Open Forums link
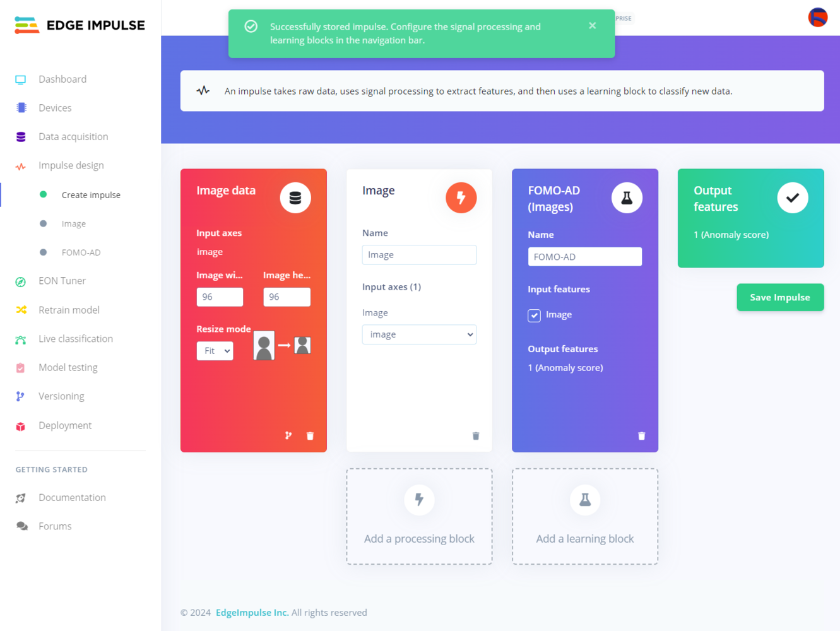840x631 pixels. (x=55, y=526)
